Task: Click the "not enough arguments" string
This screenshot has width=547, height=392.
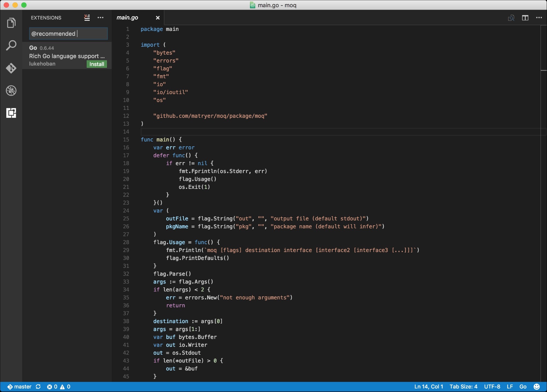Action: point(254,297)
